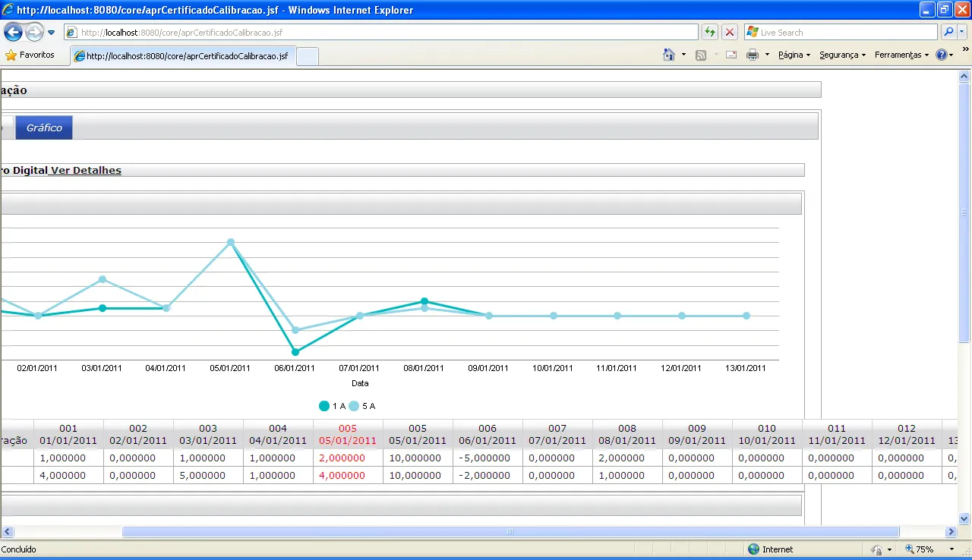Click the red stop loading icon
The width and height of the screenshot is (972, 560).
pyautogui.click(x=729, y=32)
